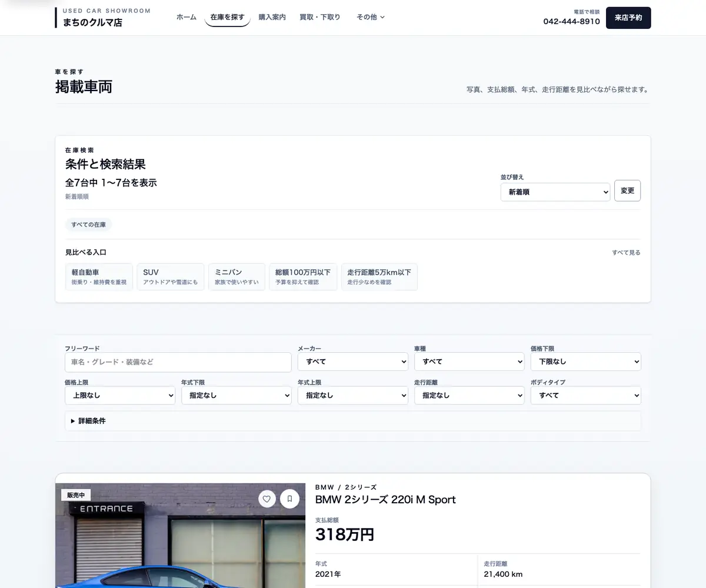
Task: Open the 並び替え sort dropdown
Action: point(555,192)
